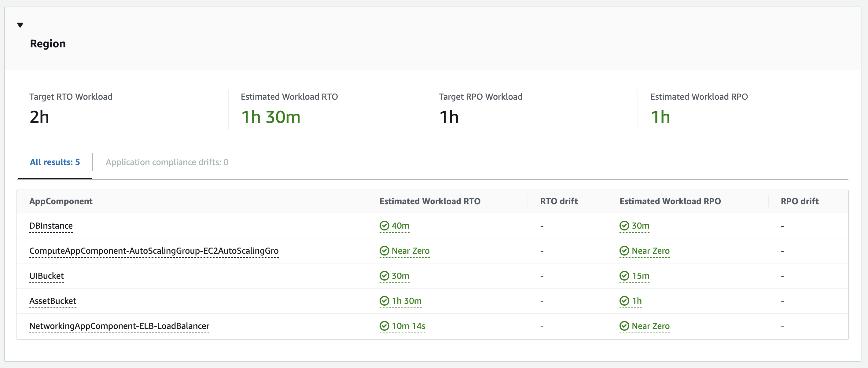The width and height of the screenshot is (868, 368).
Task: Click LoadBalancer 10m 14s RTO check icon
Action: tap(384, 326)
